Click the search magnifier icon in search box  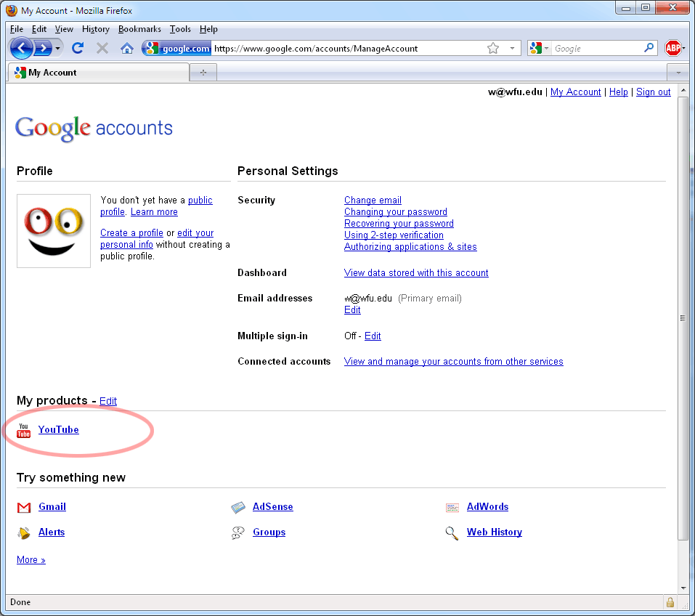pos(649,47)
